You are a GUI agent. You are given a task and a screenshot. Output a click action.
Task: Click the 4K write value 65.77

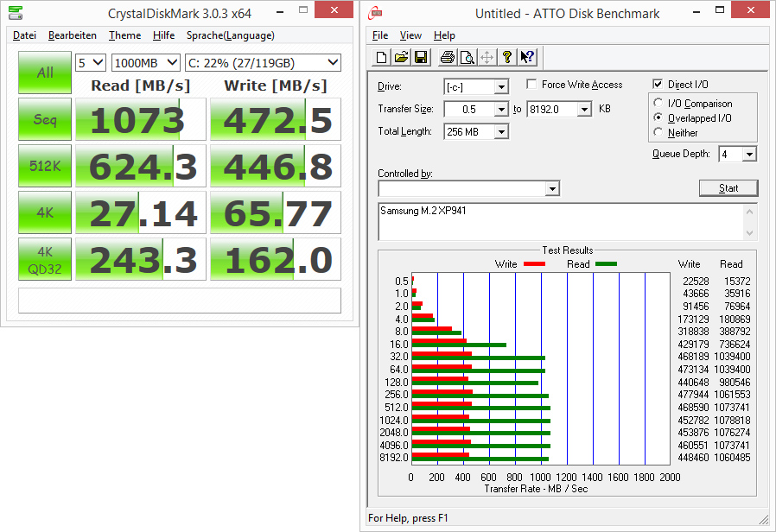point(276,212)
